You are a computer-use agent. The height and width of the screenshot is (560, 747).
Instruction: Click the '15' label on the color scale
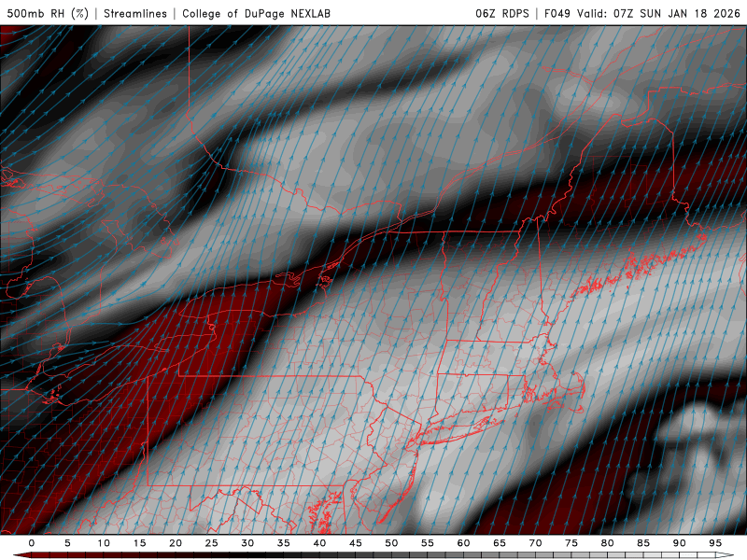click(x=139, y=543)
